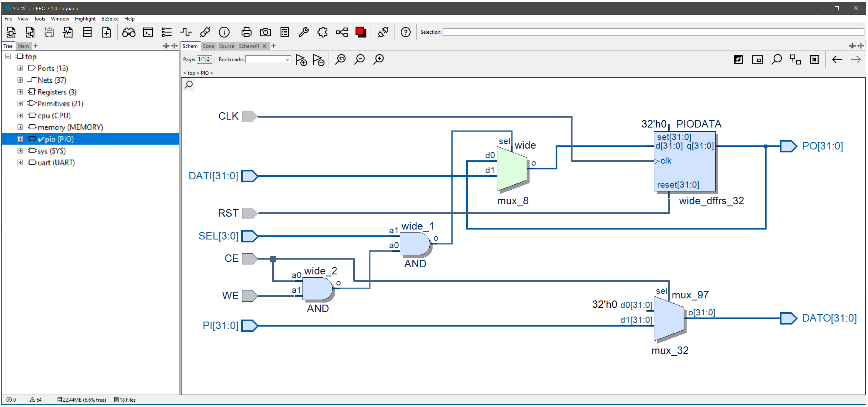The image size is (868, 407).
Task: Click the red highlight color swatch
Action: pyautogui.click(x=361, y=32)
